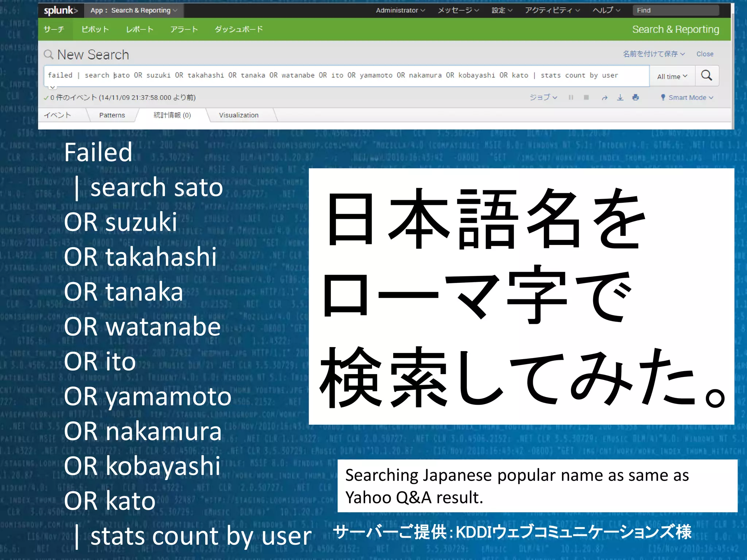
Task: Switch to the 統計情報 (0) tab
Action: (x=172, y=115)
